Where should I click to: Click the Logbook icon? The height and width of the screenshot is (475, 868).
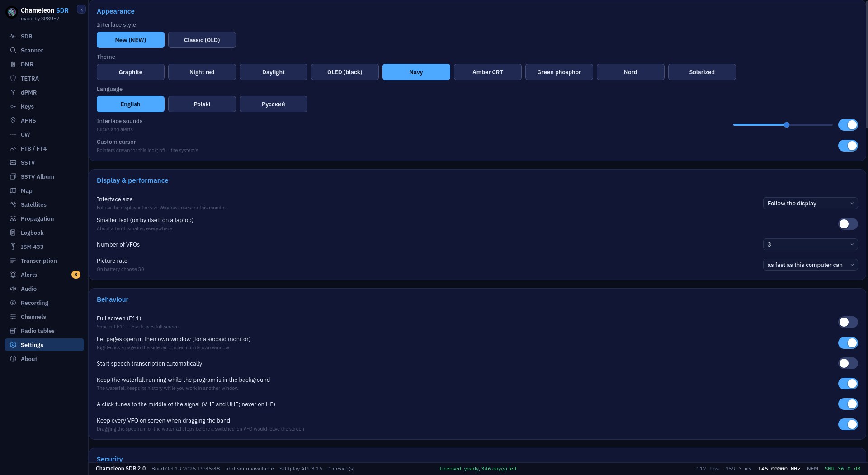point(13,233)
